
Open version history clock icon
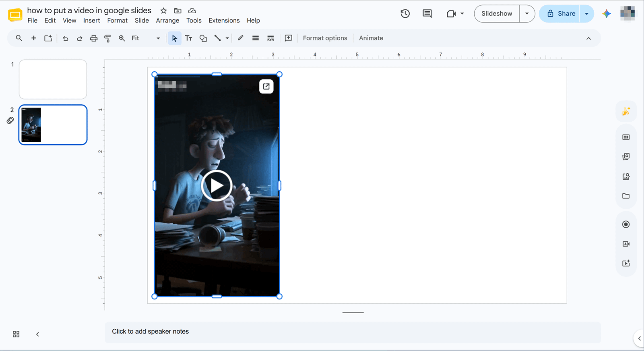(405, 14)
